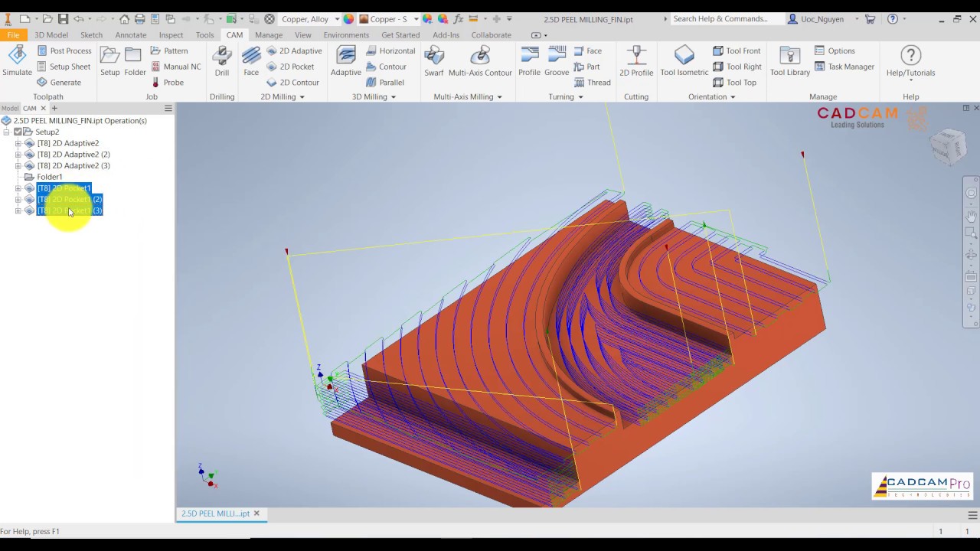The width and height of the screenshot is (980, 551).
Task: Open the File menu tab
Action: coord(13,34)
